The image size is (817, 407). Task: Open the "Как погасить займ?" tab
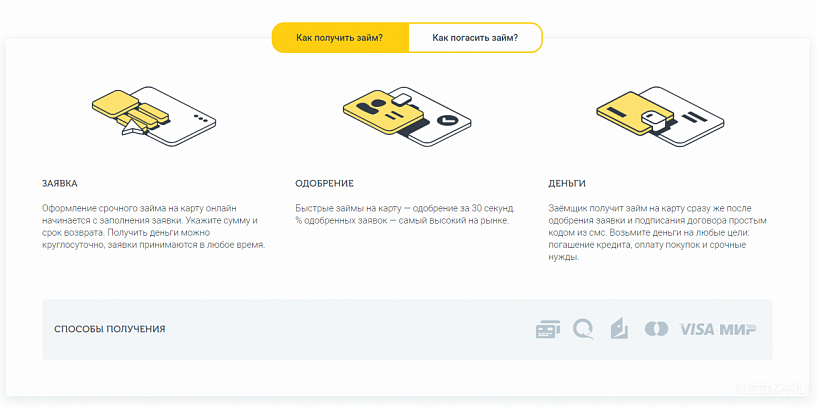pyautogui.click(x=475, y=38)
